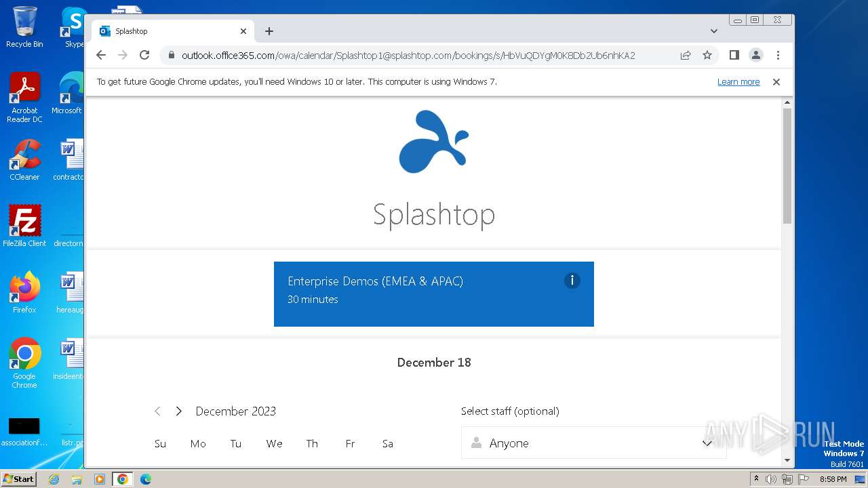Open the Chrome profile avatar
868x488 pixels.
coord(756,55)
